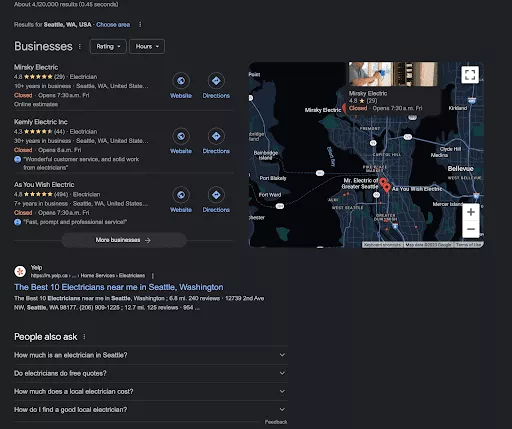Open Yelp result more options menu
The height and width of the screenshot is (429, 512).
153,276
